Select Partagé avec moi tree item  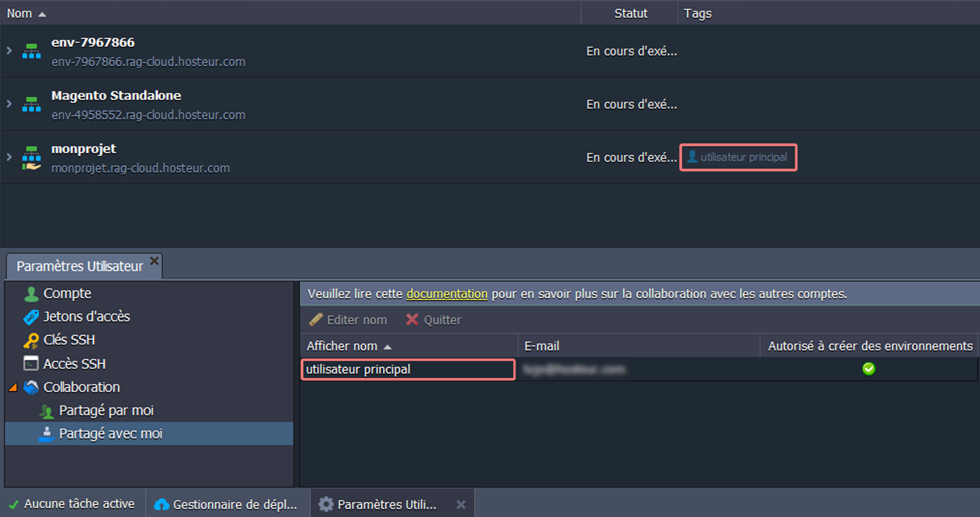point(110,434)
